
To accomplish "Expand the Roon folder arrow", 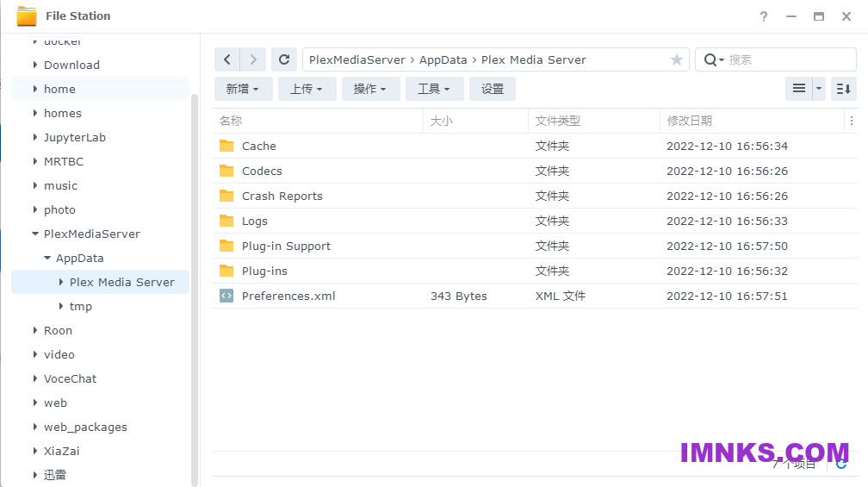I will [x=34, y=331].
